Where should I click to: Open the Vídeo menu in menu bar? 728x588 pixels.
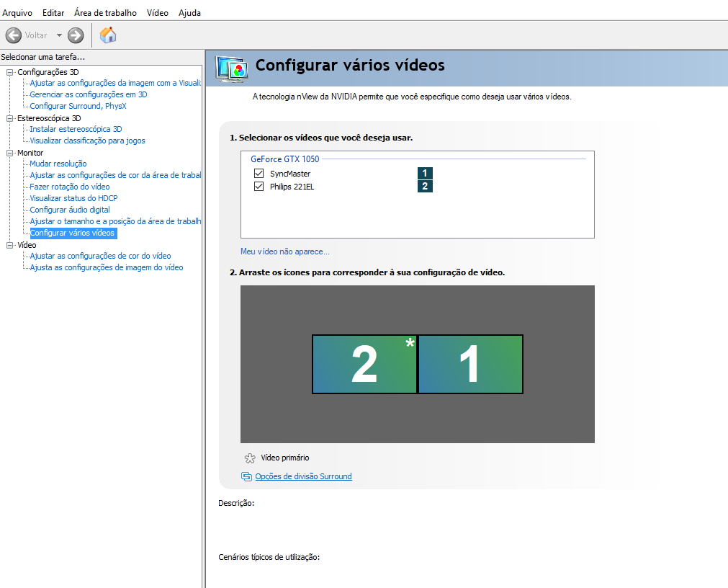pos(158,13)
